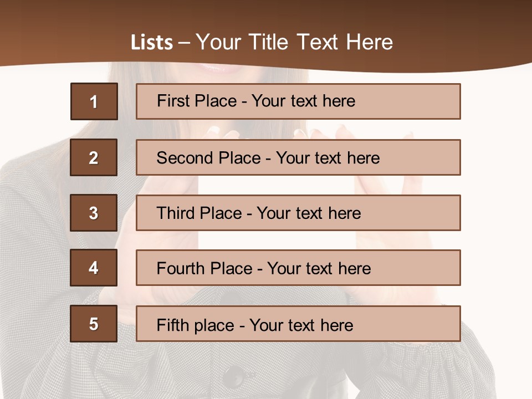Select the number 5 box

point(94,324)
